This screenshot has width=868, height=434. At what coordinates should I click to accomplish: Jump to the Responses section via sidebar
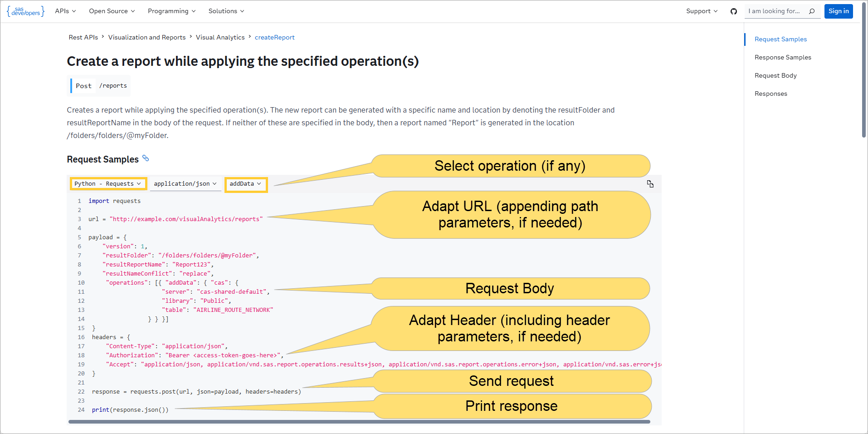tap(770, 94)
